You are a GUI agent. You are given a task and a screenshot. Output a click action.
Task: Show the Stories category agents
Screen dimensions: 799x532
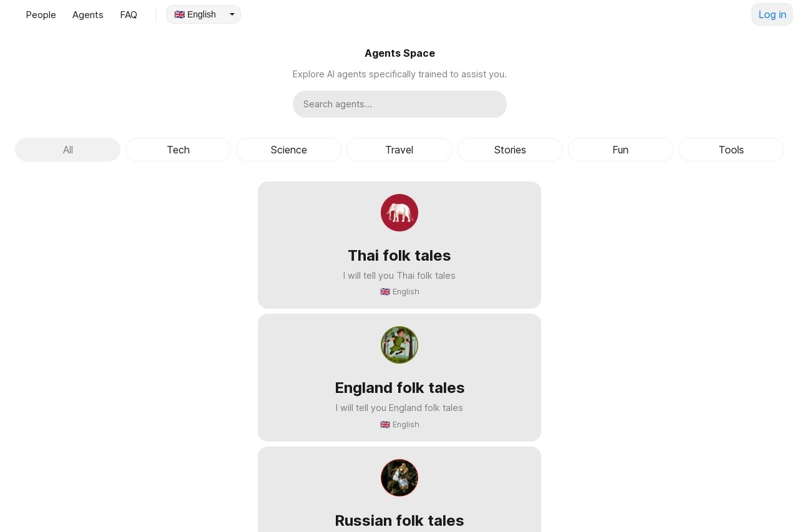pos(510,150)
